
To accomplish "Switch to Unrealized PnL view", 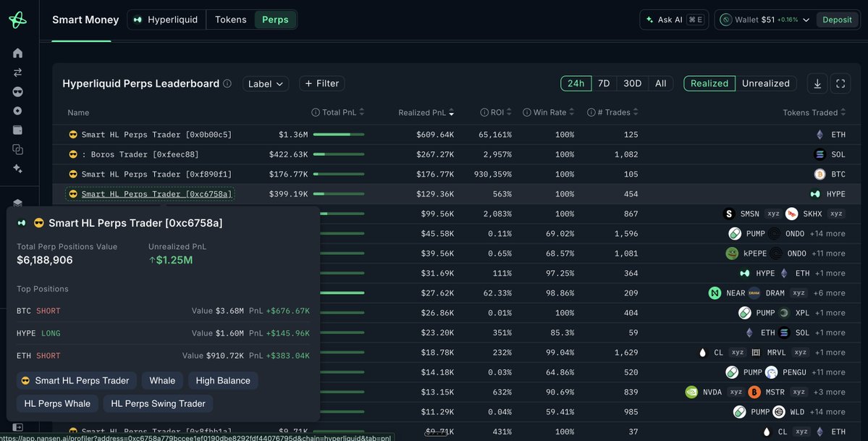I will coord(766,84).
